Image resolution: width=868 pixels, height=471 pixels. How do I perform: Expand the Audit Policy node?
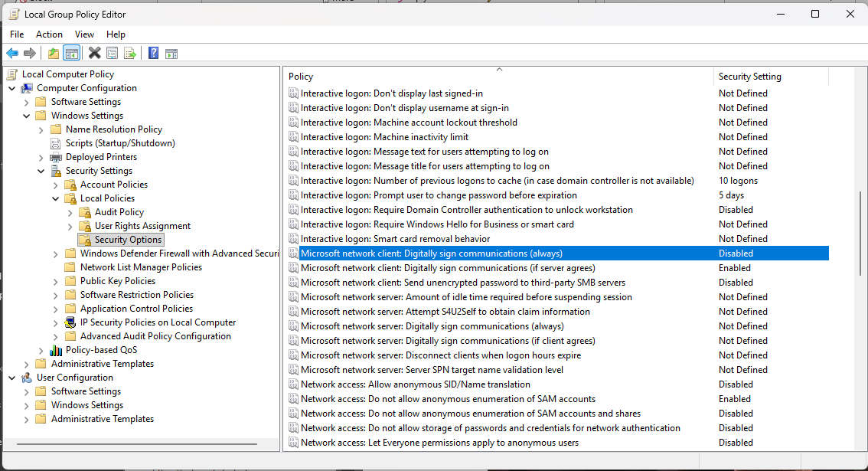(x=70, y=212)
